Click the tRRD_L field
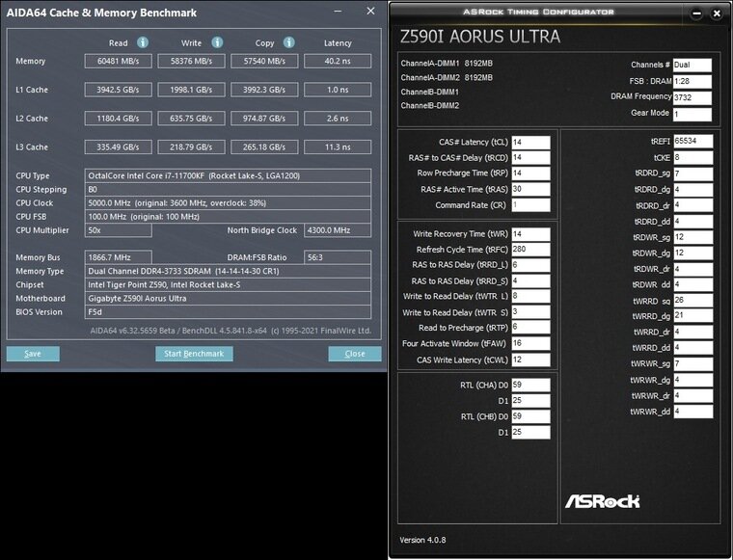 point(531,265)
